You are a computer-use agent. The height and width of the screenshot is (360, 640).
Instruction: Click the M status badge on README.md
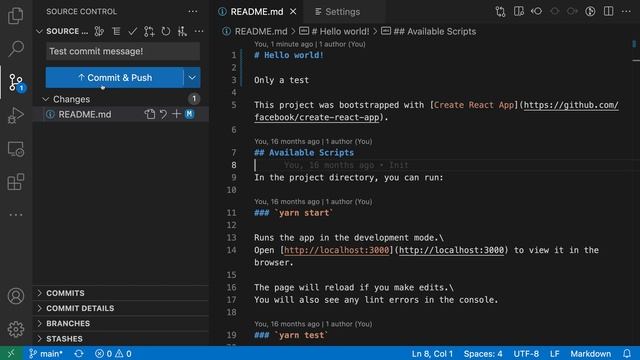[189, 114]
